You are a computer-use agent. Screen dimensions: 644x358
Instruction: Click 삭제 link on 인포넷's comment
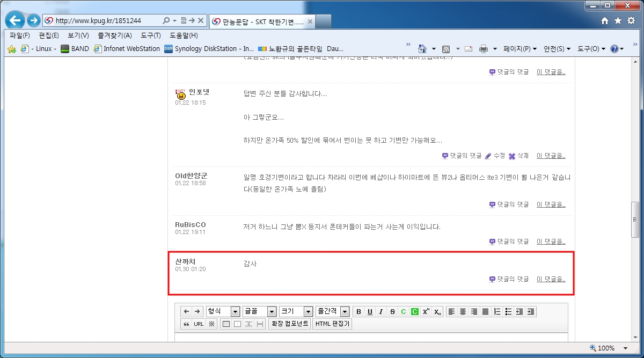(518, 156)
